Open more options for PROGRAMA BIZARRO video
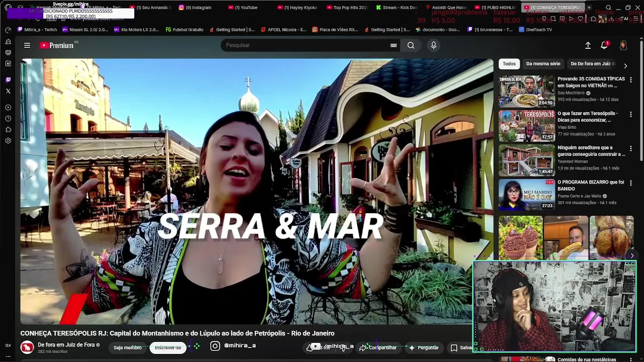Image resolution: width=644 pixels, height=362 pixels. [x=630, y=183]
